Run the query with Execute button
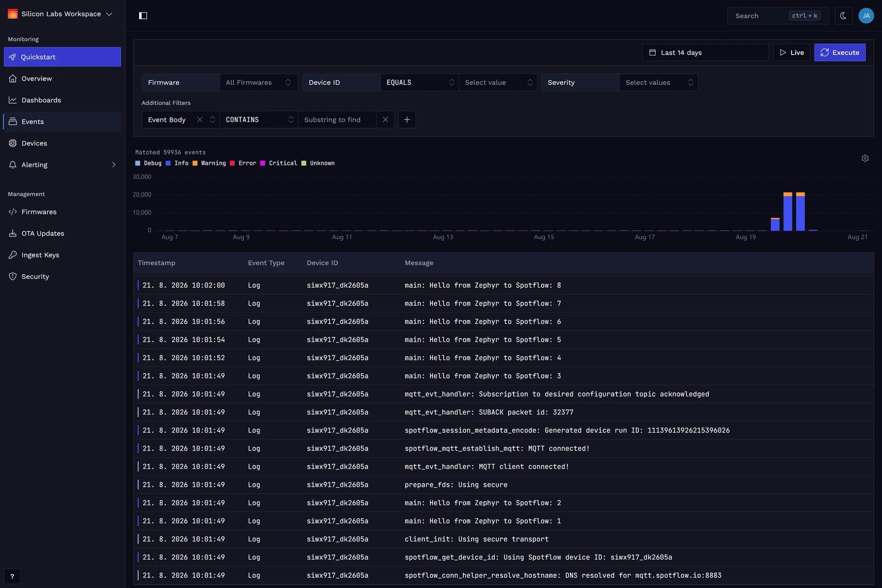882x588 pixels. 840,52
